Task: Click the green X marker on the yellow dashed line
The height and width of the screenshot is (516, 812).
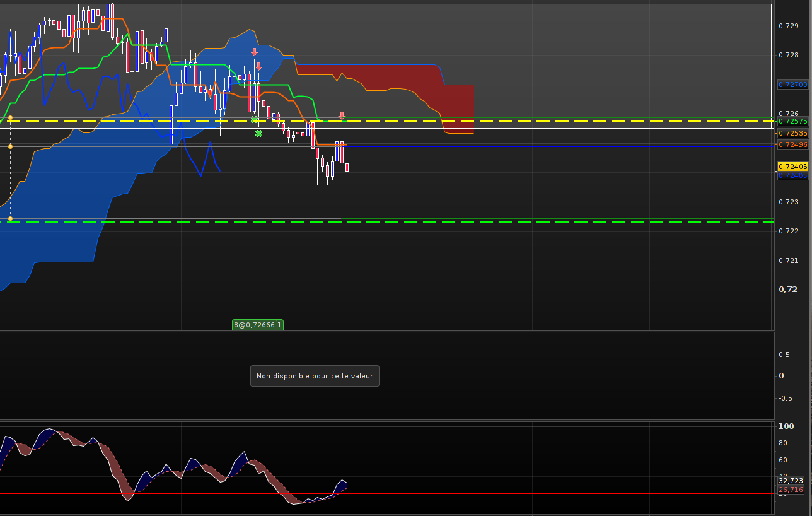Action: [x=254, y=119]
